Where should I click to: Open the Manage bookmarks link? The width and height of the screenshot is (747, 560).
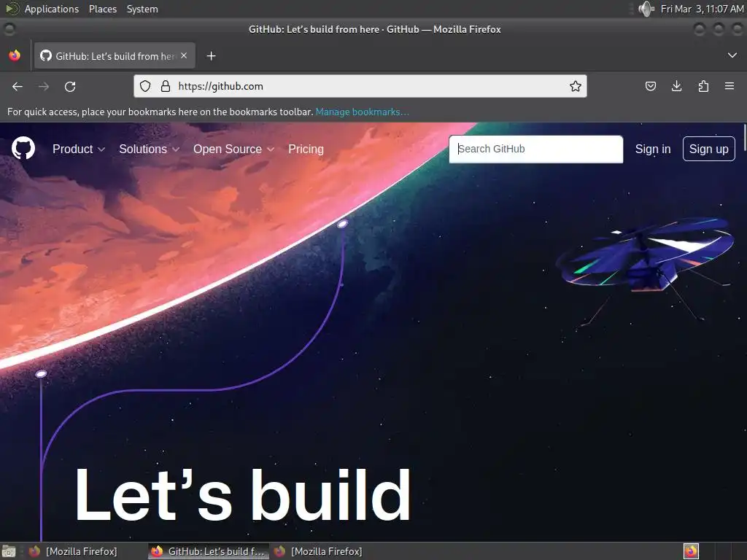click(x=362, y=112)
